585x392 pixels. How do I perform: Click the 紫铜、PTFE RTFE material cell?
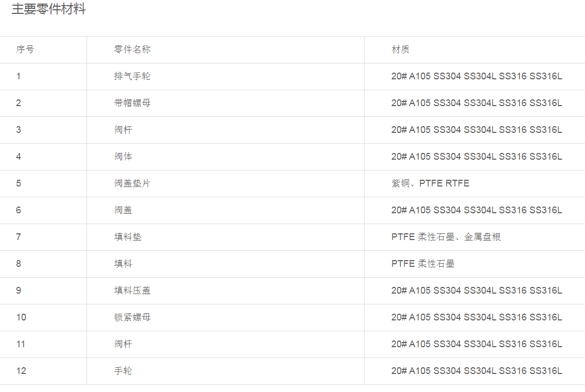(430, 183)
